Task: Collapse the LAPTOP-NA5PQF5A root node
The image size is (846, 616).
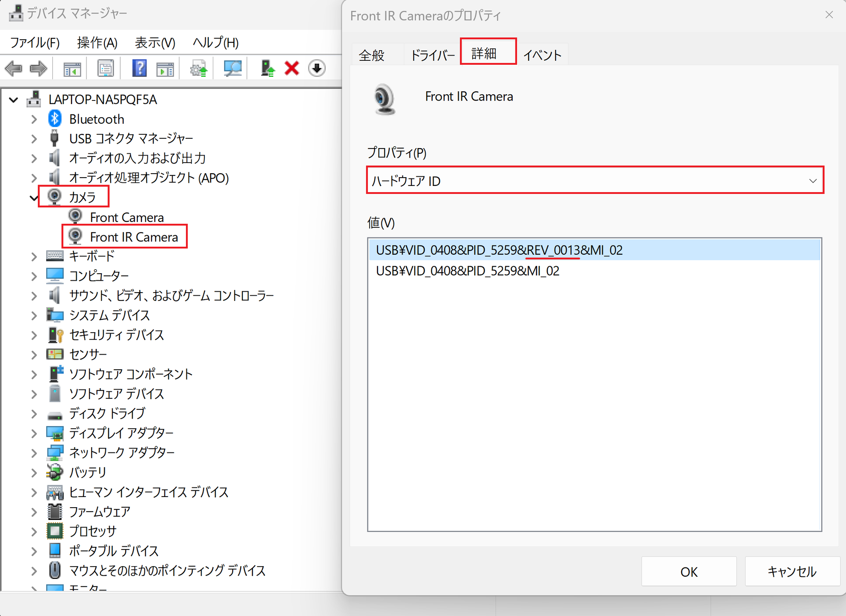Action: [x=14, y=100]
